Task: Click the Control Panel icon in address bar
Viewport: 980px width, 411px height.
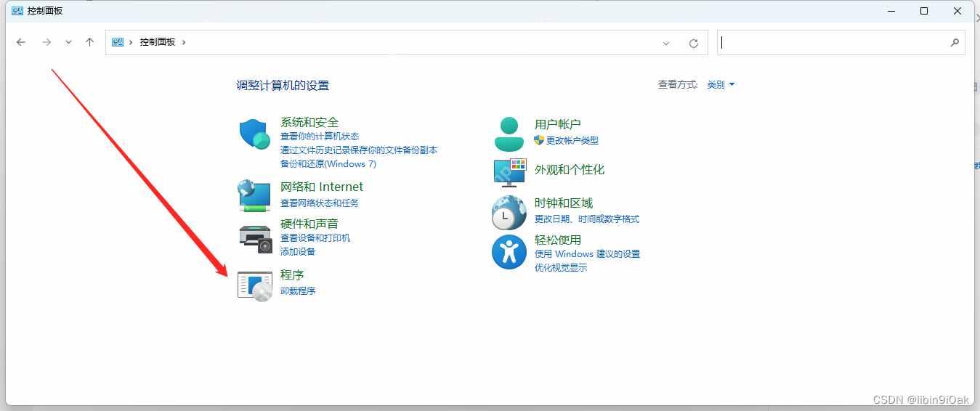Action: click(x=118, y=42)
